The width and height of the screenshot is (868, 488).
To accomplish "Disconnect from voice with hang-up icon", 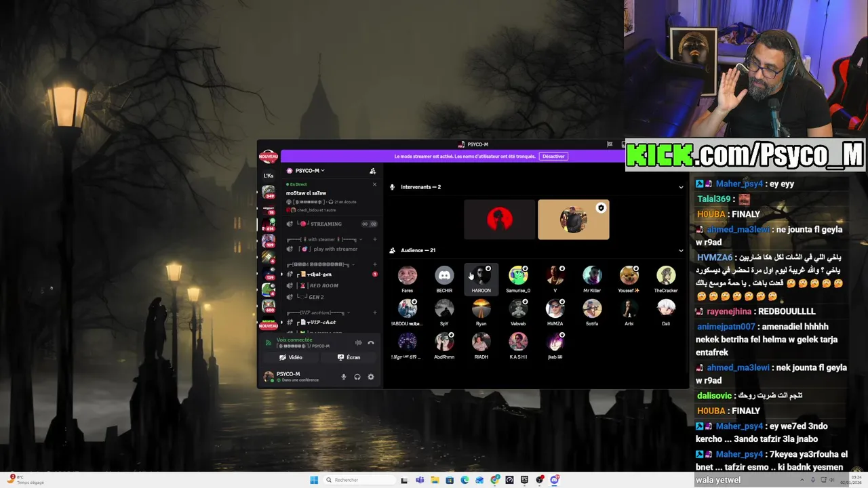I will (x=371, y=343).
